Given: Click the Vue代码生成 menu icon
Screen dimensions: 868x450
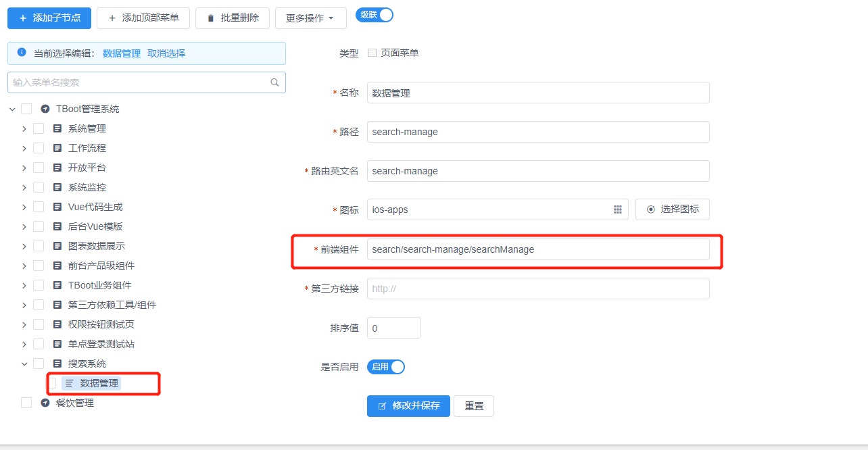Looking at the screenshot, I should click(57, 207).
